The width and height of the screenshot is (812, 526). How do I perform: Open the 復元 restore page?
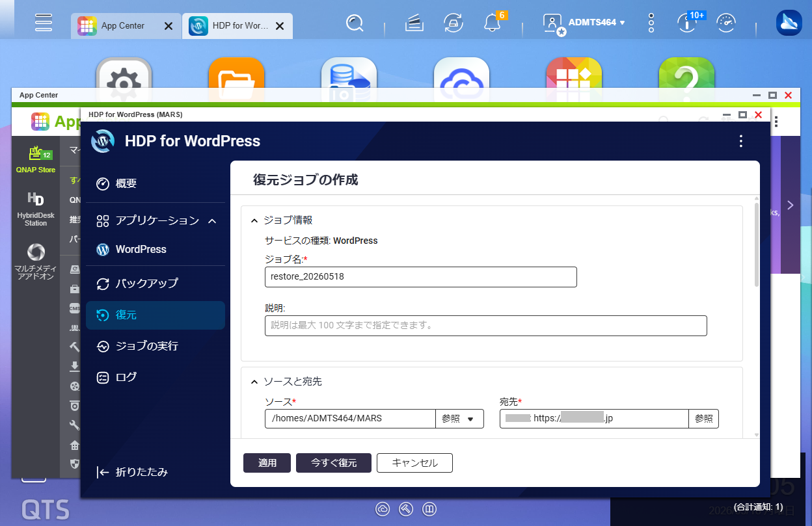(156, 315)
